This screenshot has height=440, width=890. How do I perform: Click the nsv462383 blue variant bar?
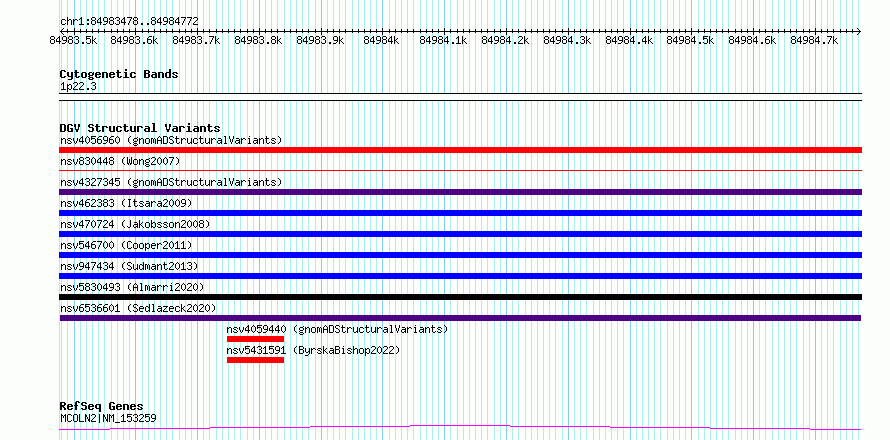[460, 213]
